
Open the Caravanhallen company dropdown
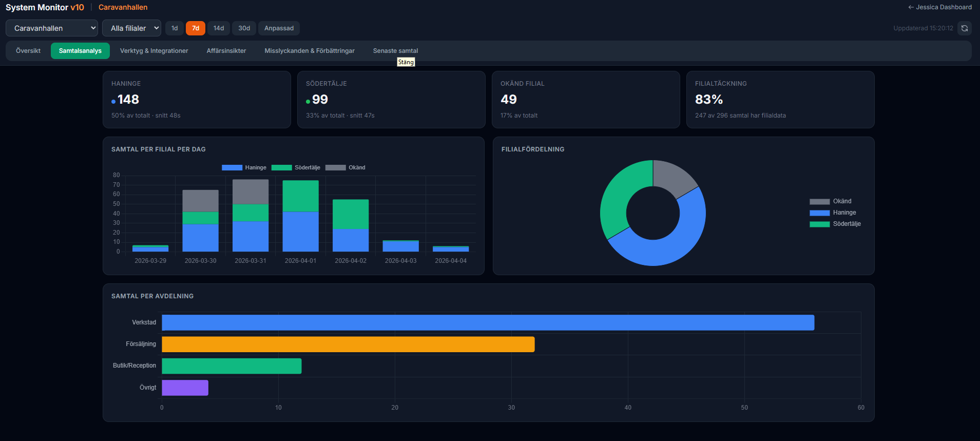pyautogui.click(x=52, y=28)
